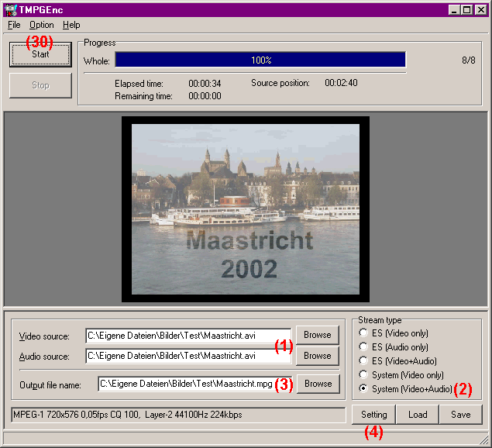This screenshot has width=492, height=448.
Task: Click the Start encoding button
Action: [x=40, y=54]
